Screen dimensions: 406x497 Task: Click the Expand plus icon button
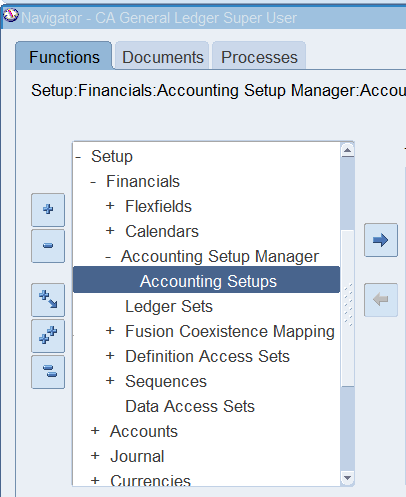pos(48,210)
